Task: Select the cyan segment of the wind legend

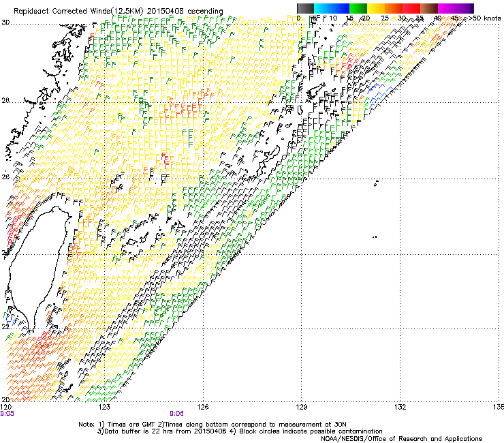Action: point(322,8)
